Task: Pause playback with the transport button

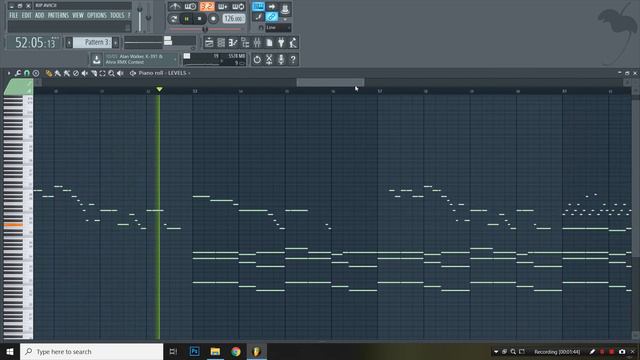Action: 187,19
